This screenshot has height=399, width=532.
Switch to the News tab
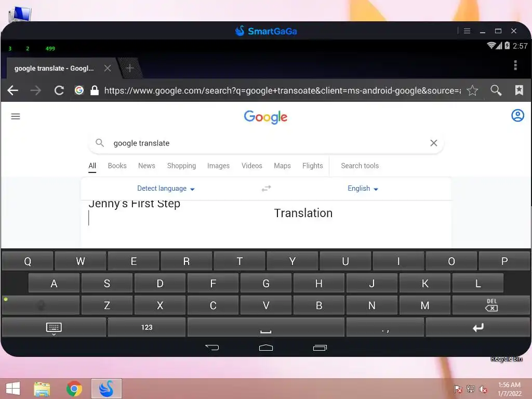click(147, 166)
